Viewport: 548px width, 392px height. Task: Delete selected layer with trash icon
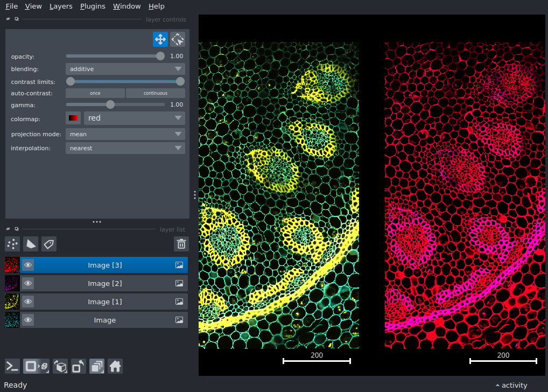(181, 244)
